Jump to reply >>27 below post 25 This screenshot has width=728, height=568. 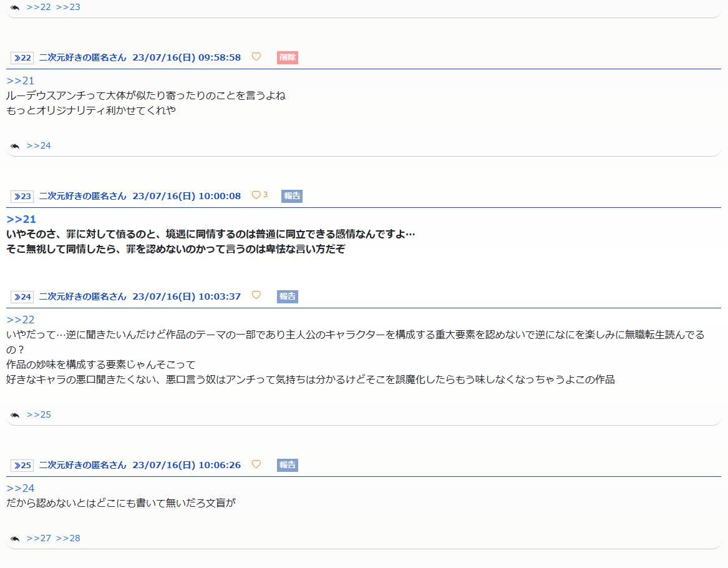coord(39,538)
